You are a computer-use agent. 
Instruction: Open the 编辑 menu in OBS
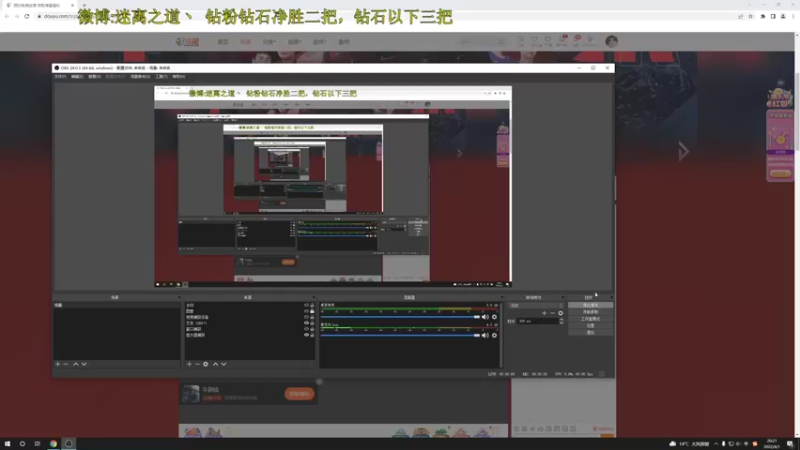point(77,77)
